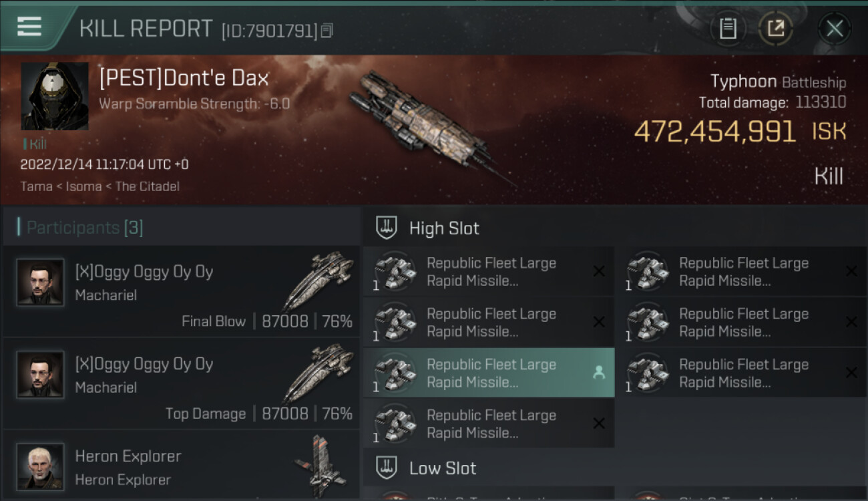
Task: Click first Republic Fleet launcher icon
Action: [395, 272]
